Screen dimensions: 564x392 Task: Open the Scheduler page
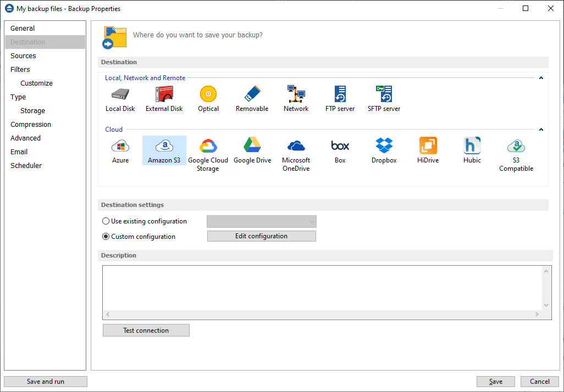click(45, 165)
